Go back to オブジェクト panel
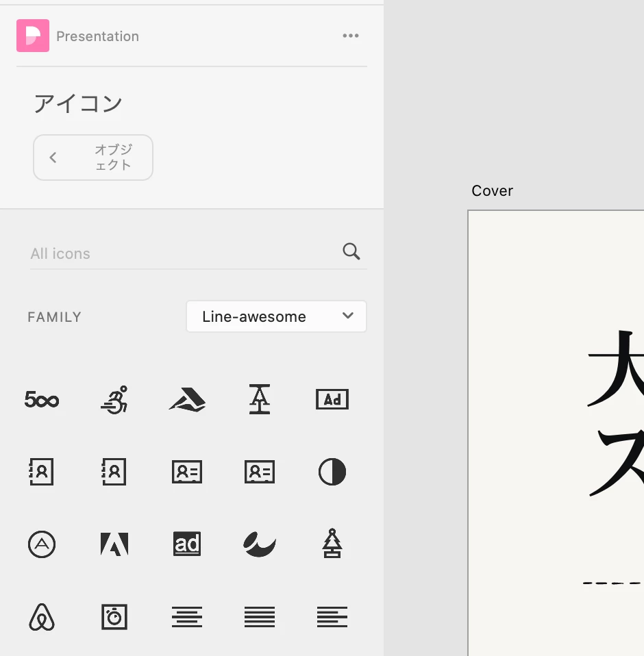This screenshot has width=644, height=656. 93,157
